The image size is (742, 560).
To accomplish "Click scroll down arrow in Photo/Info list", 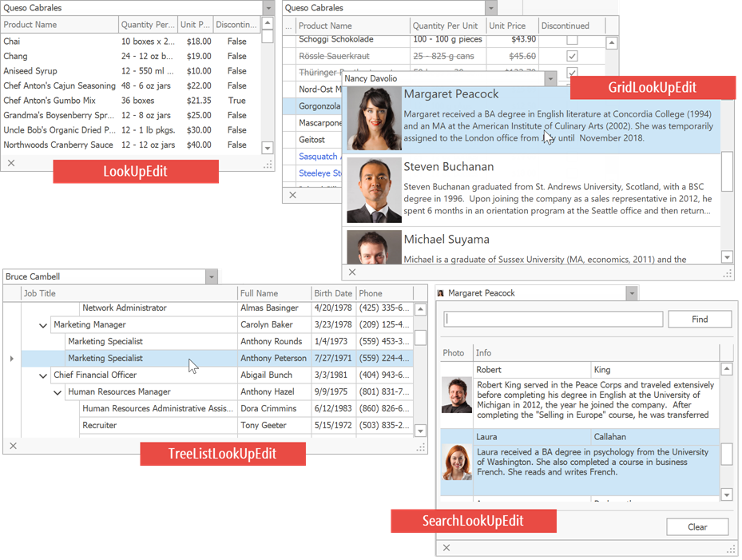I will click(728, 494).
